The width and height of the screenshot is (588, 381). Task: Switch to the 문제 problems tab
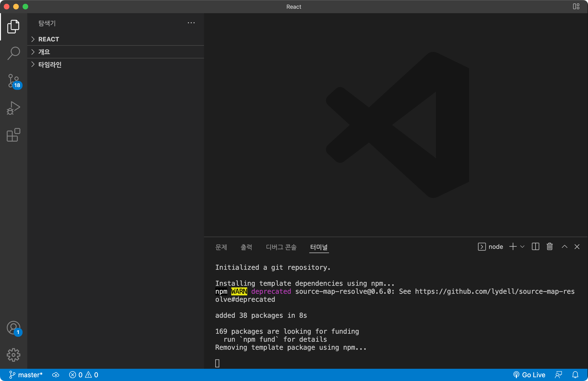[221, 247]
